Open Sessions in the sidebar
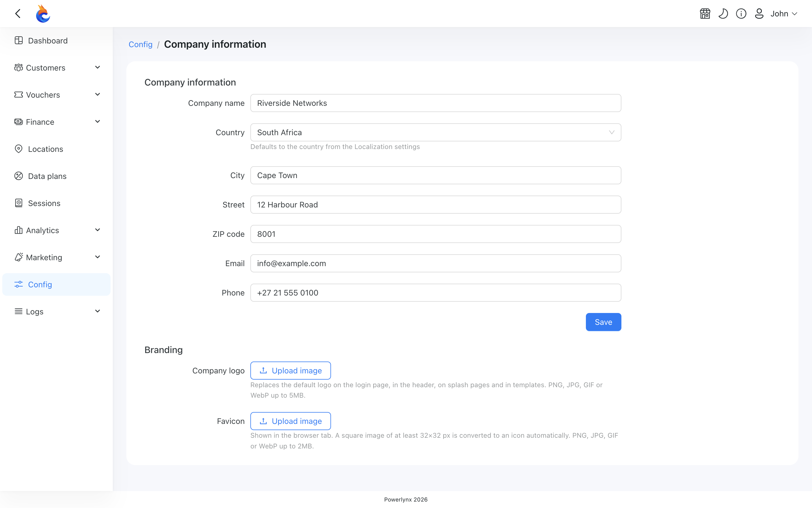Image resolution: width=812 pixels, height=508 pixels. pyautogui.click(x=56, y=203)
